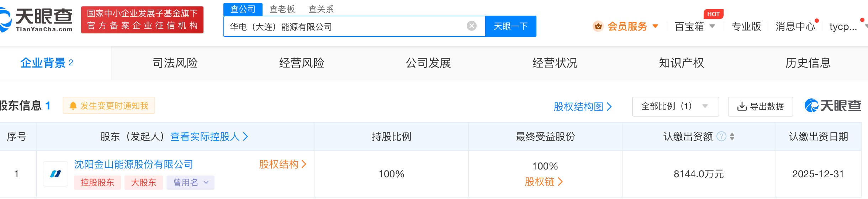Select the 经营风险 tab
The image size is (868, 199).
pyautogui.click(x=302, y=63)
